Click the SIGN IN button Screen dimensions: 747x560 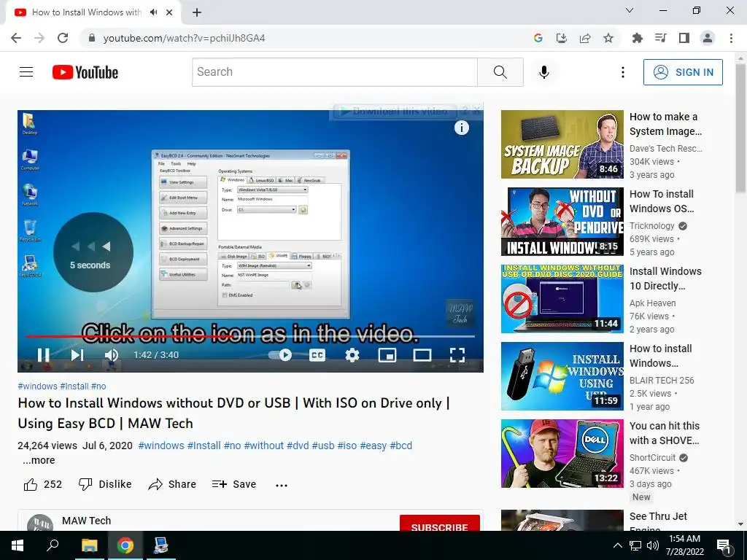pyautogui.click(x=683, y=72)
